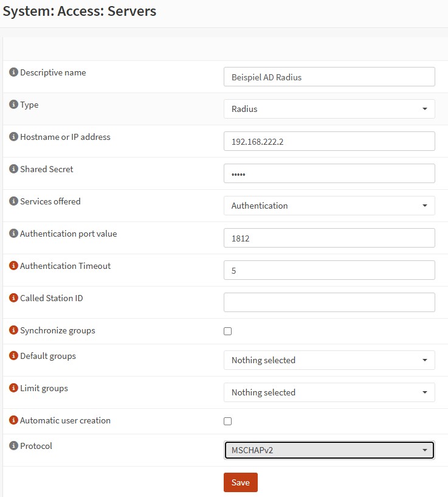Viewport: 448px width, 497px height.
Task: Click the info icon beside Descriptive name
Action: click(13, 72)
